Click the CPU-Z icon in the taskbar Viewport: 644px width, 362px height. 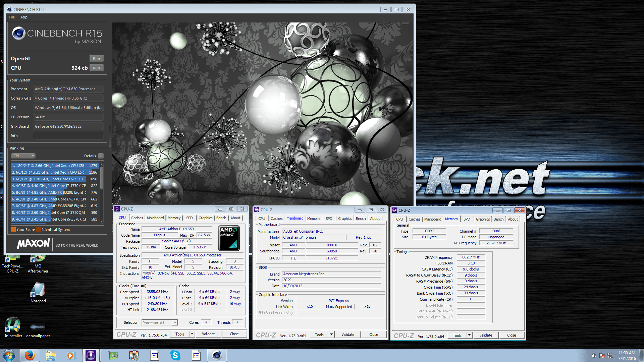click(91, 355)
